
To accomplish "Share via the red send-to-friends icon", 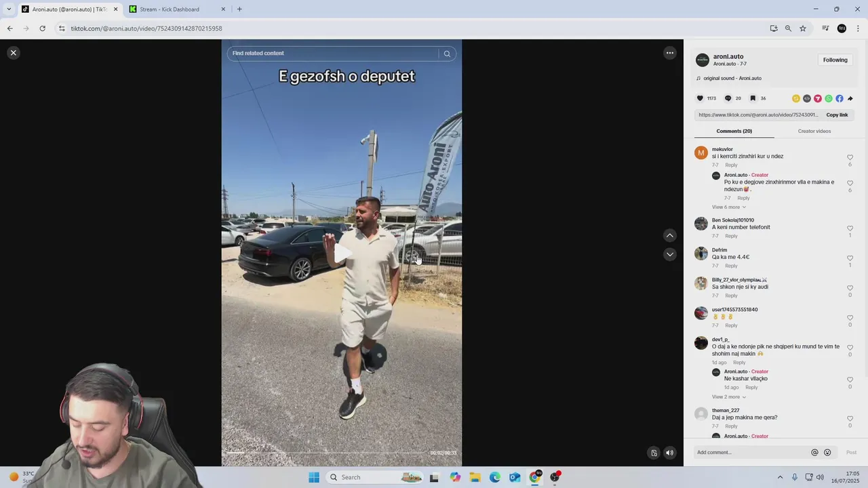I will [x=818, y=98].
